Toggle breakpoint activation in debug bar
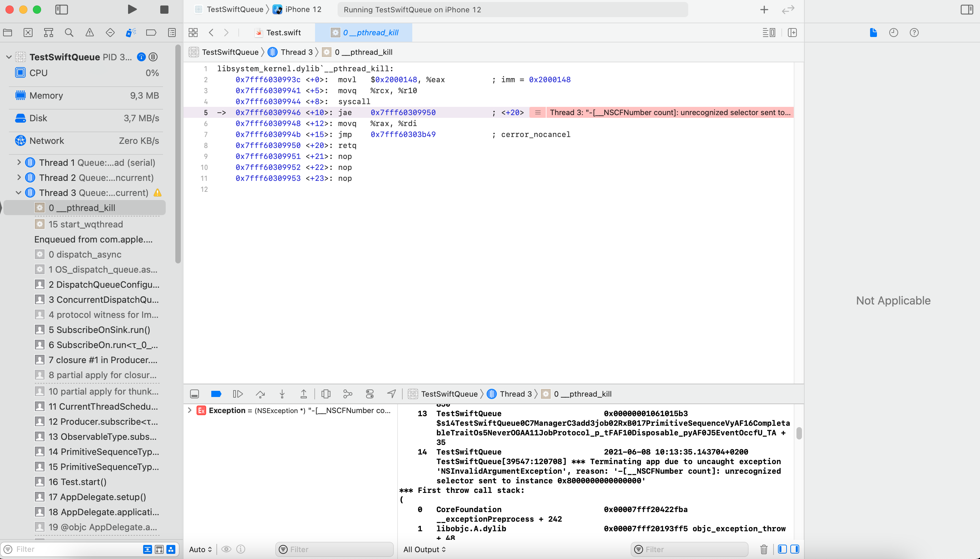980x559 pixels. click(x=216, y=394)
